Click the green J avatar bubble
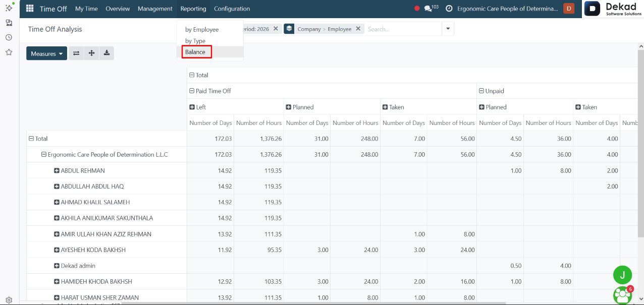 coord(622,275)
